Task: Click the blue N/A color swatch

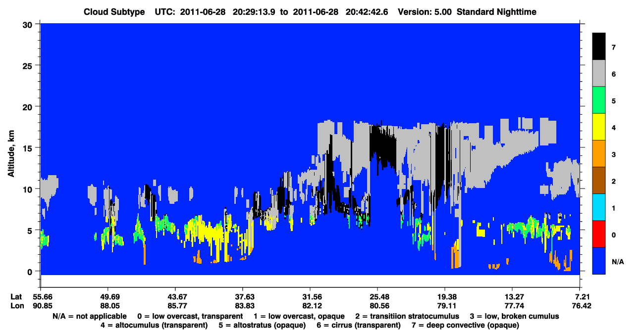Action: tap(599, 261)
